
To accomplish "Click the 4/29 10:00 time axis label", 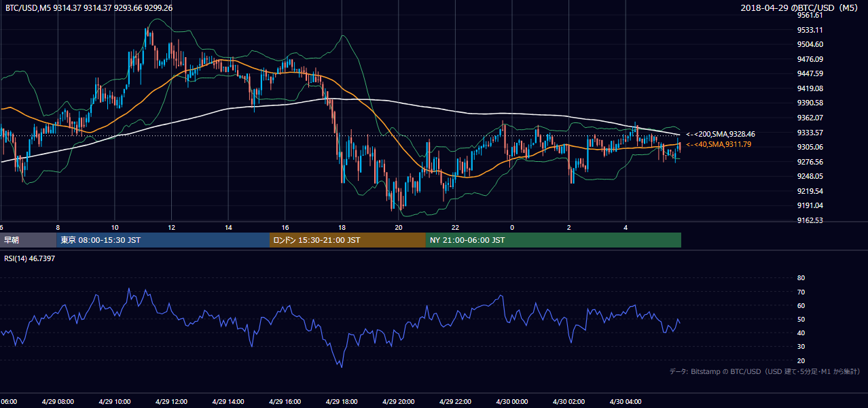I will 114,401.
